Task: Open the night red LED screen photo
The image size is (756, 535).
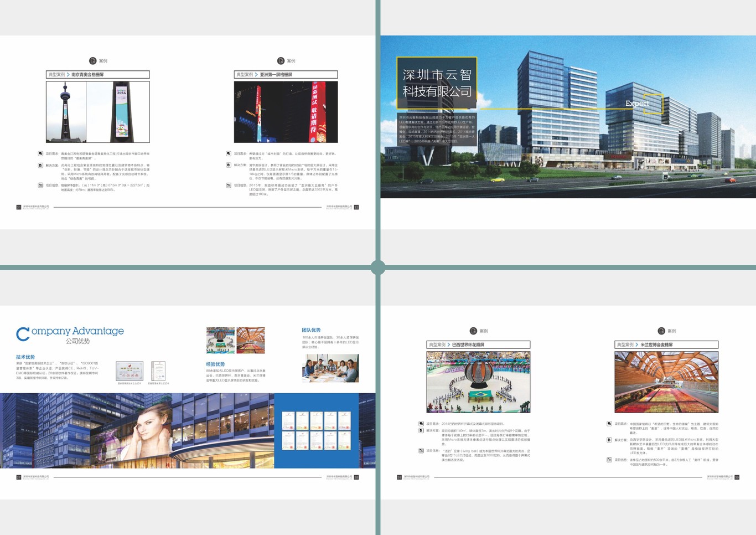Action: pos(286,112)
